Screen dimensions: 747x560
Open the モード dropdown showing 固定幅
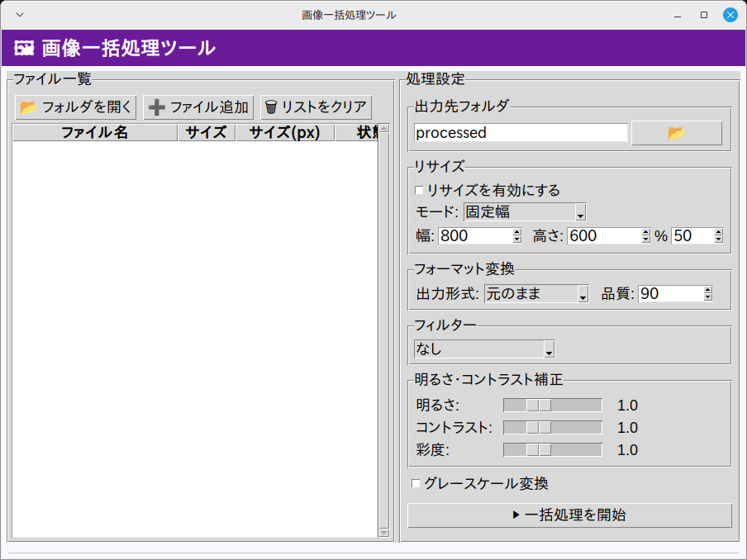[x=525, y=212]
